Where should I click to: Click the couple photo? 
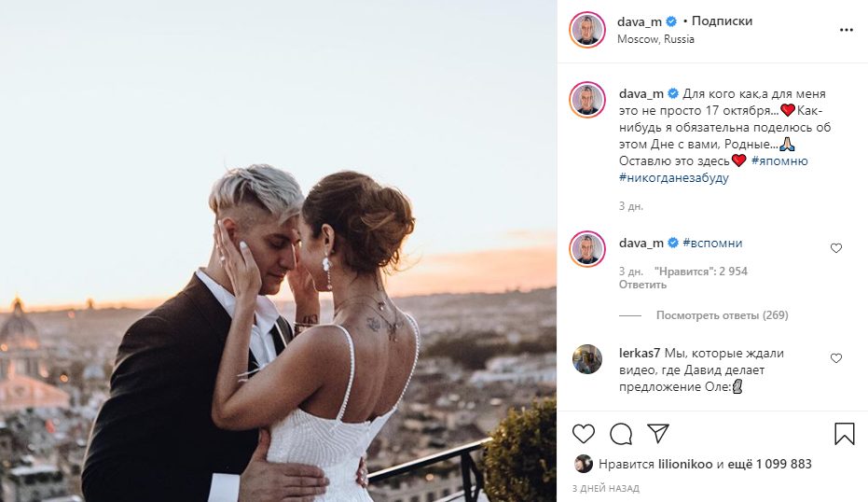pos(279,251)
